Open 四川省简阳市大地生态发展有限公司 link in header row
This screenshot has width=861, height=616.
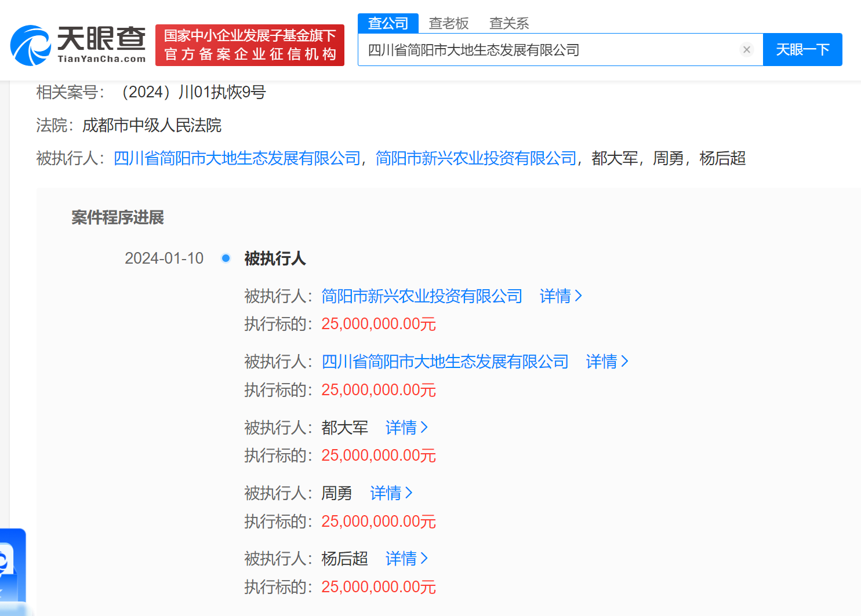[237, 158]
